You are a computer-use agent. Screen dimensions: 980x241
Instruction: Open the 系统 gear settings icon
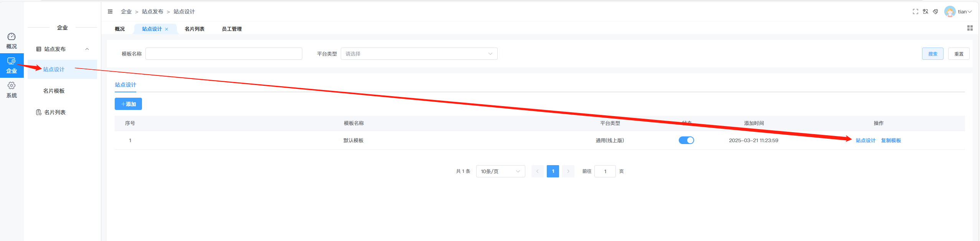click(x=12, y=86)
